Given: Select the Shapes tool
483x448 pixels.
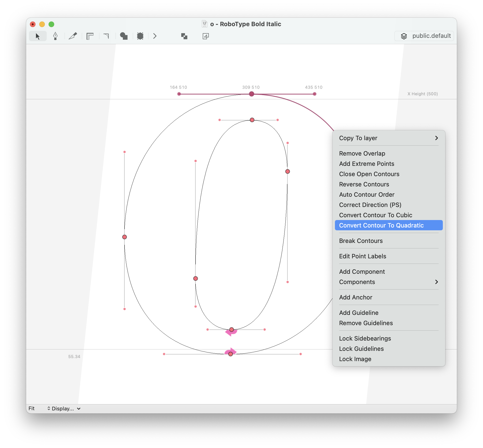Looking at the screenshot, I should [x=124, y=36].
